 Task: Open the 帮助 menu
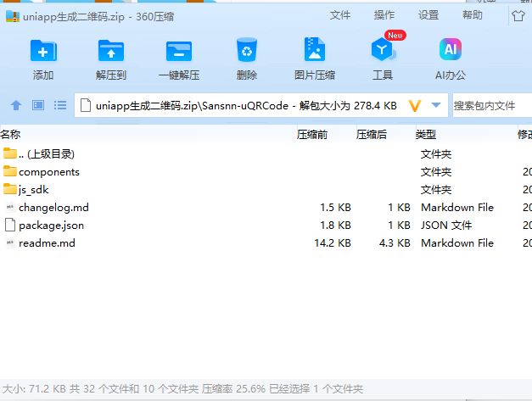[x=473, y=15]
